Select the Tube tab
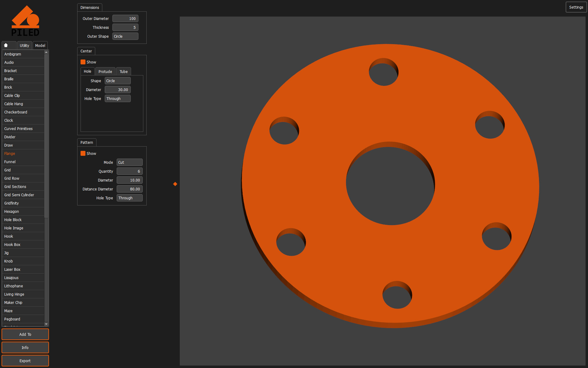Viewport: 588px width, 368px height. [124, 71]
